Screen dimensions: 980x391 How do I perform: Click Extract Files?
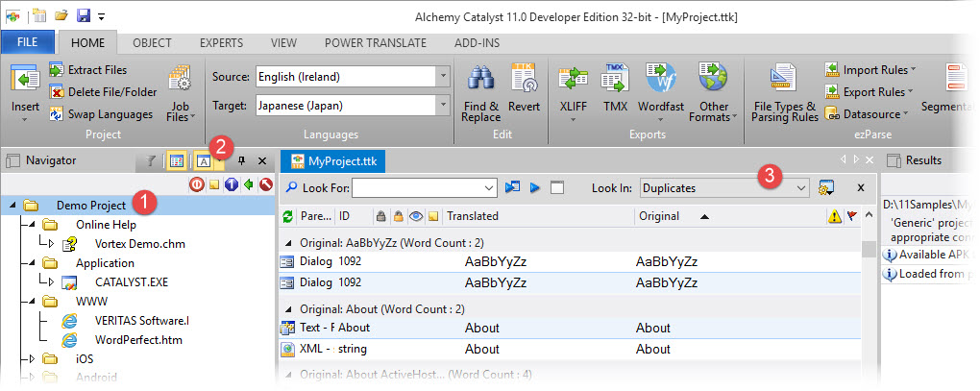pos(88,70)
